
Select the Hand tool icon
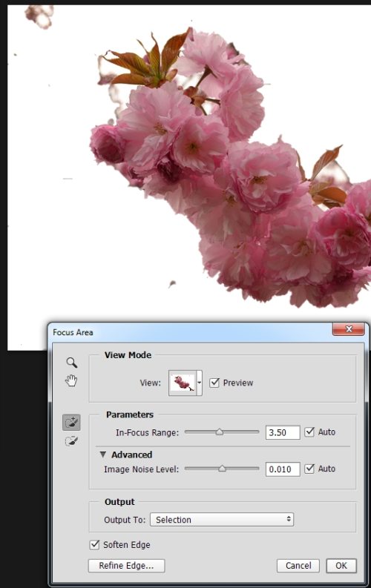[x=71, y=380]
